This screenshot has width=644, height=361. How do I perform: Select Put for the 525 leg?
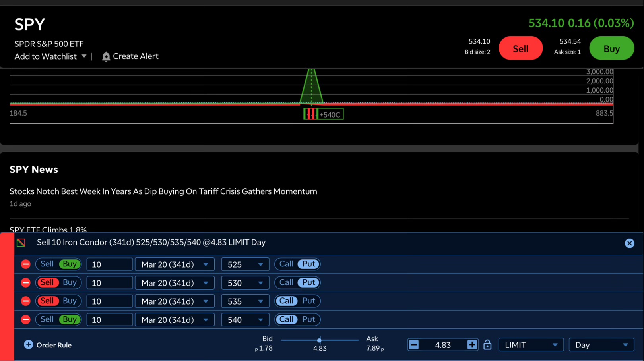(x=309, y=264)
